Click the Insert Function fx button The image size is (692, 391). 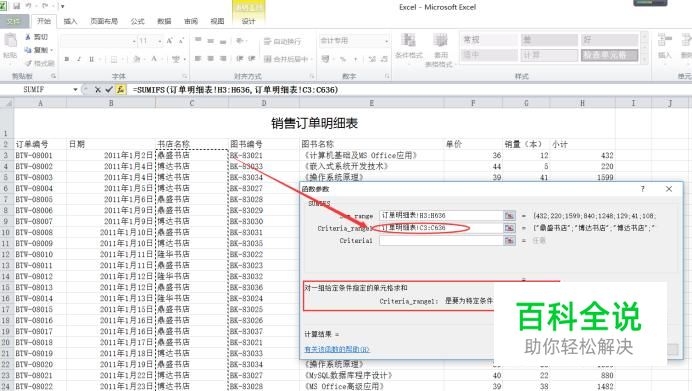(120, 90)
